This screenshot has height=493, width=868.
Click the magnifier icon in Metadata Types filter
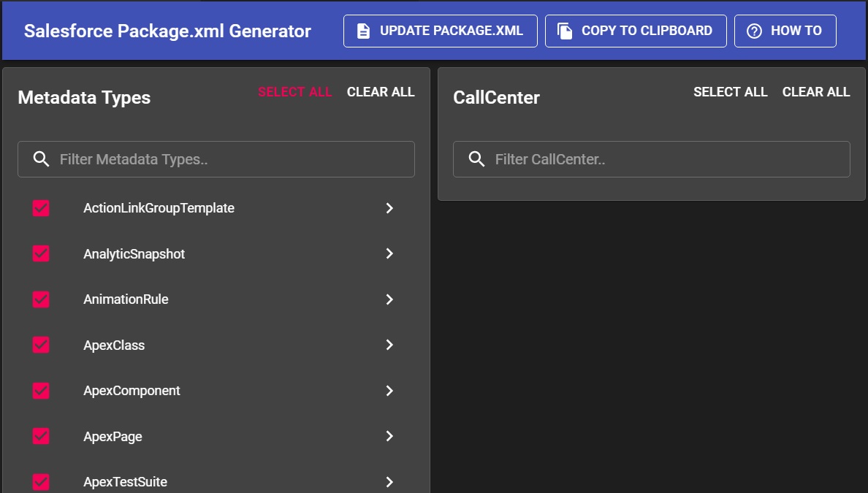pyautogui.click(x=41, y=158)
